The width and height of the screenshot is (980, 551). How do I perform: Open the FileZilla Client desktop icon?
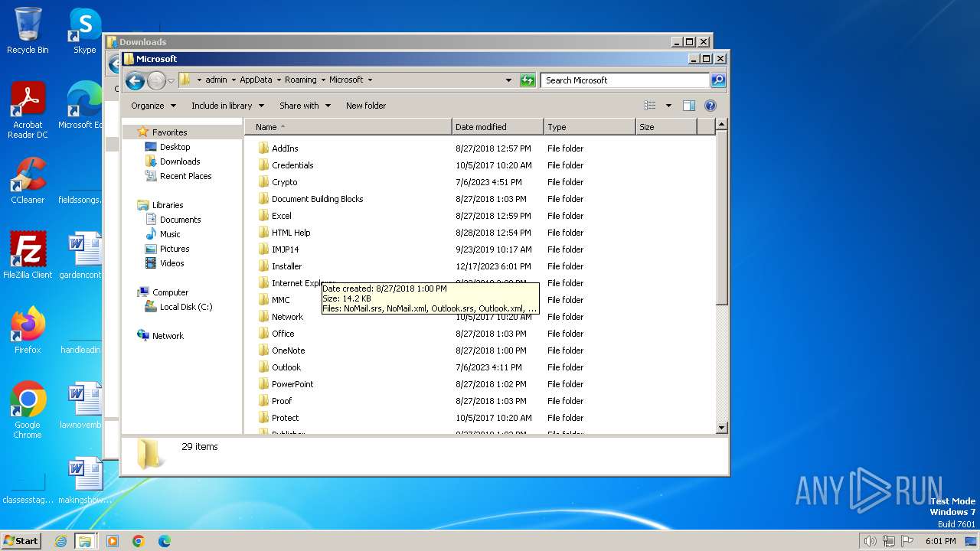click(28, 255)
